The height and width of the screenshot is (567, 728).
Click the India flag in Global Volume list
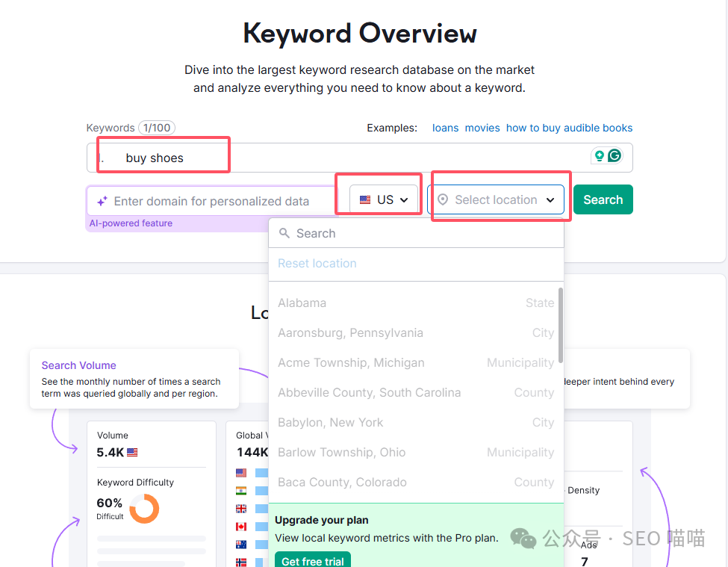[241, 490]
